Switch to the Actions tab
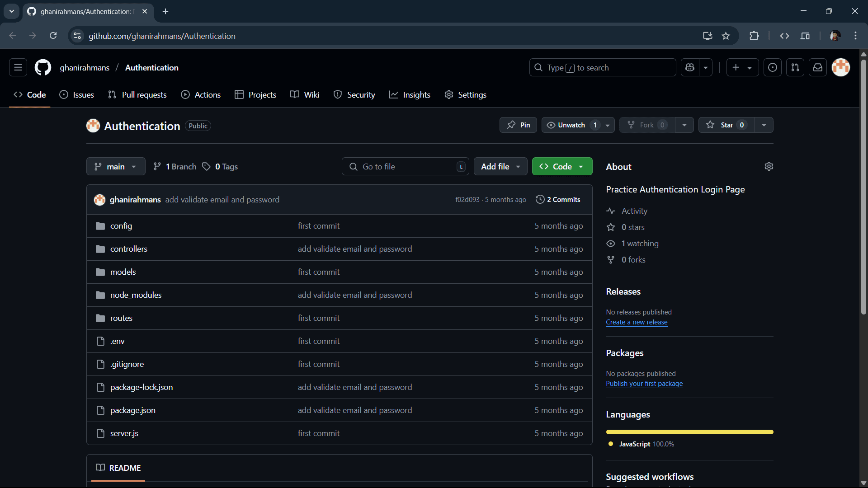 click(x=201, y=95)
